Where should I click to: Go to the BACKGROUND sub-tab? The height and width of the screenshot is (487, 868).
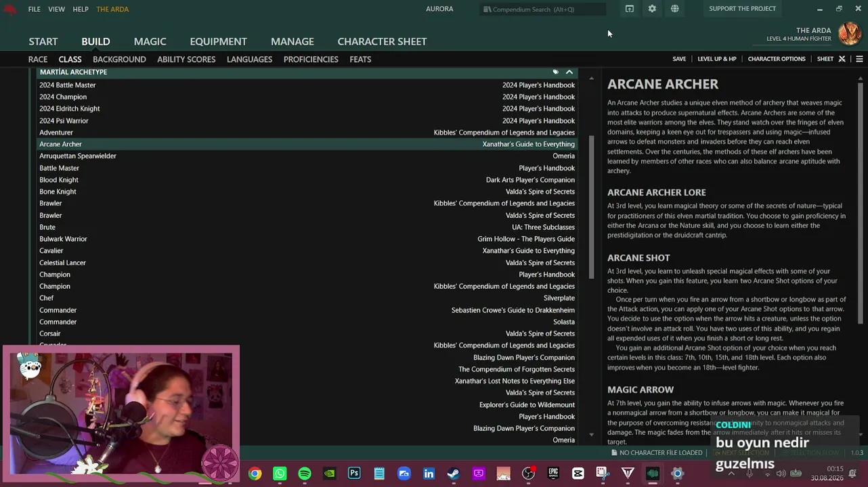point(119,59)
